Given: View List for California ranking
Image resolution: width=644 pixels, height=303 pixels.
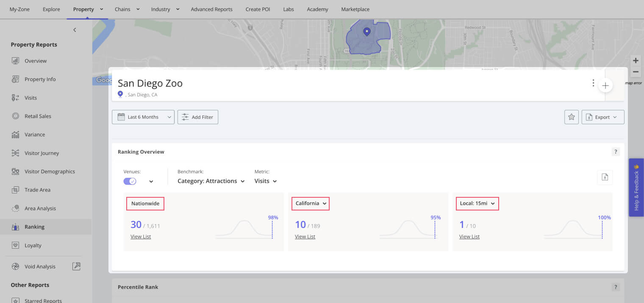Looking at the screenshot, I should pyautogui.click(x=305, y=237).
